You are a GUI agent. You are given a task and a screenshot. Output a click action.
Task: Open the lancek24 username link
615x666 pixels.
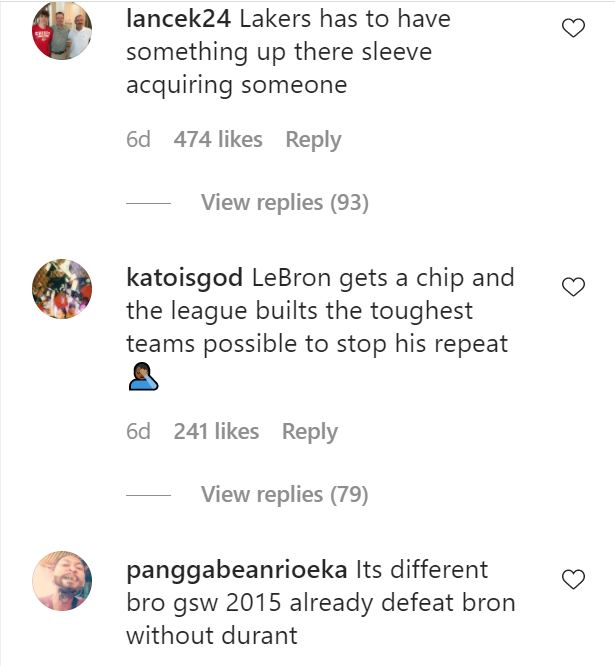click(x=179, y=18)
